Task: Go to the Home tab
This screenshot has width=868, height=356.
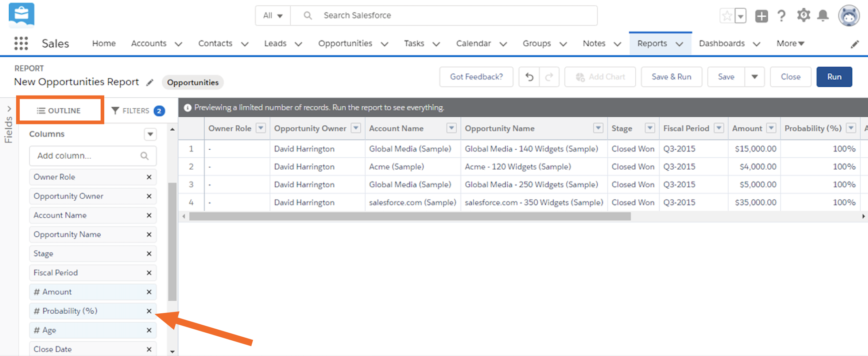Action: tap(104, 43)
